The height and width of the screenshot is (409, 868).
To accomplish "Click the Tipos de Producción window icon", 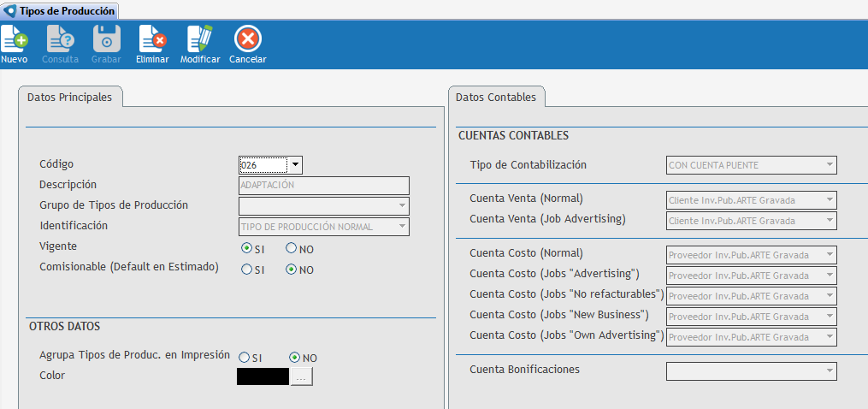I will point(9,10).
